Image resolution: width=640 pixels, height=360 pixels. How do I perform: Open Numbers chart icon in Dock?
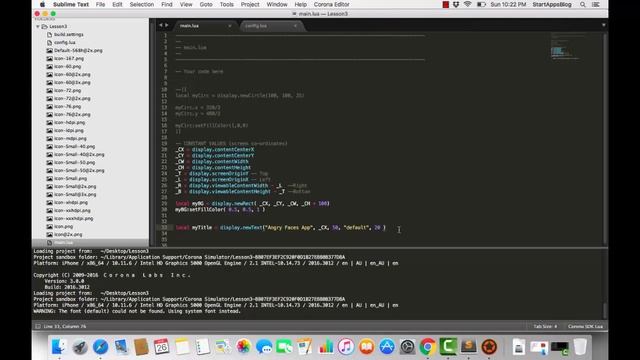point(326,347)
